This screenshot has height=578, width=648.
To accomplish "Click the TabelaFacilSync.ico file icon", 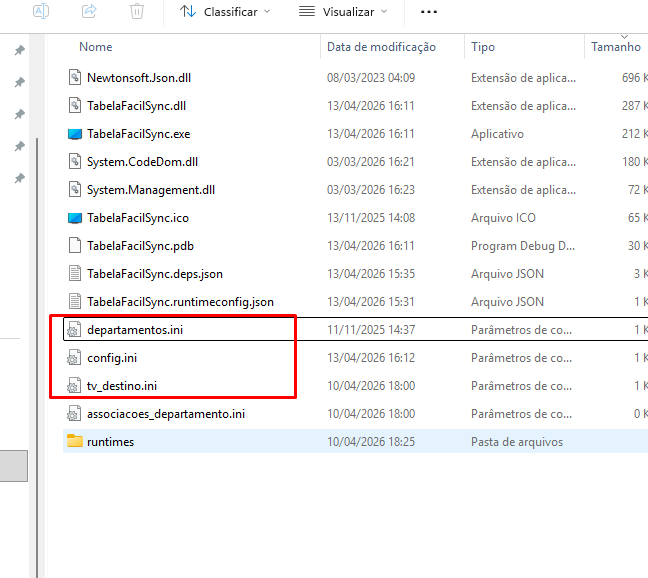I will tap(74, 218).
